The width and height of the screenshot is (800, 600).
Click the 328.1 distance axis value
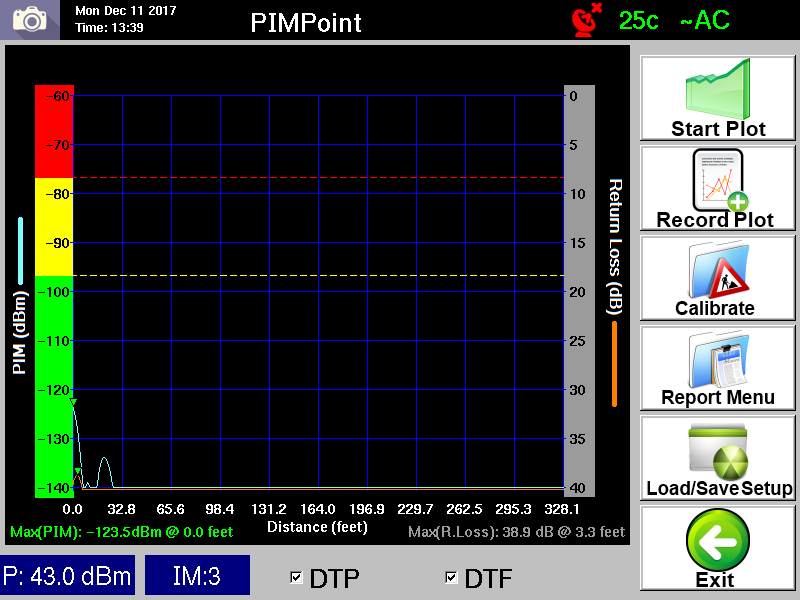tap(562, 509)
